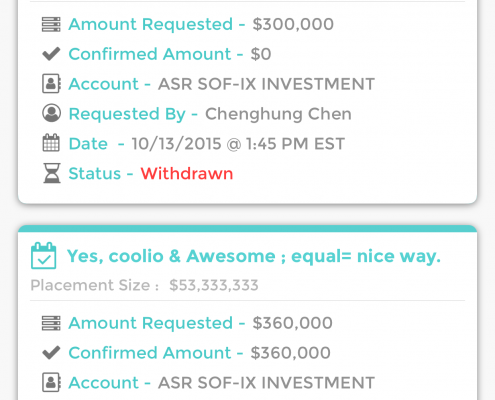Click the Placement Size $53,333,333 text
The height and width of the screenshot is (400, 495).
click(x=144, y=285)
